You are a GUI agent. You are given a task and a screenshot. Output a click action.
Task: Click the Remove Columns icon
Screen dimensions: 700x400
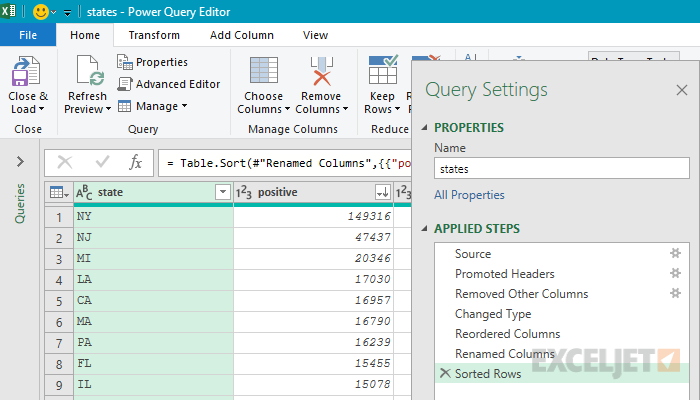tap(322, 71)
